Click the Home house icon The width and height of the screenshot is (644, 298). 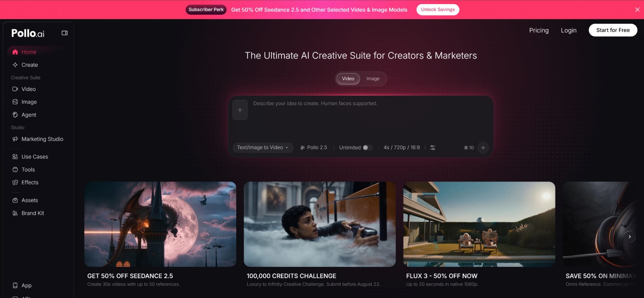15,52
